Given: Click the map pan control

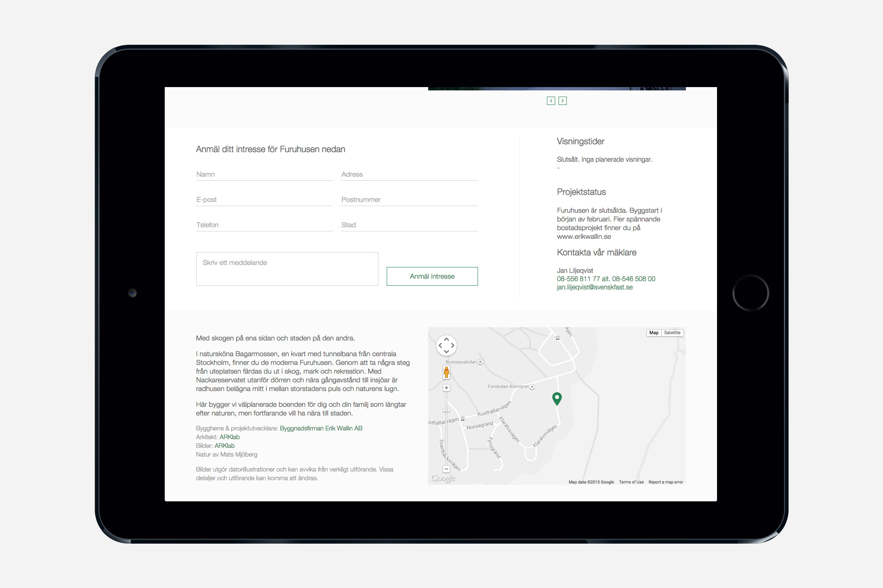Looking at the screenshot, I should pos(446,345).
